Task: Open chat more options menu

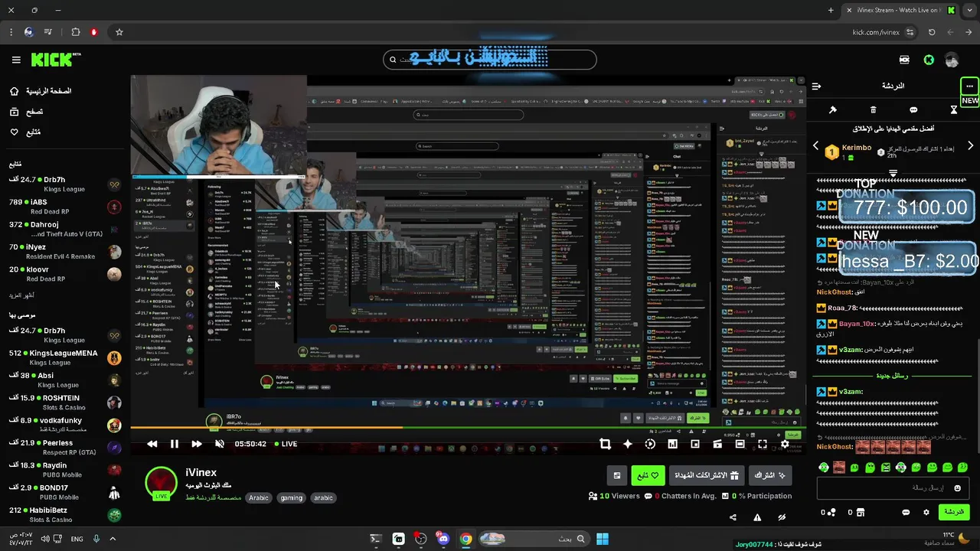Action: (x=969, y=86)
